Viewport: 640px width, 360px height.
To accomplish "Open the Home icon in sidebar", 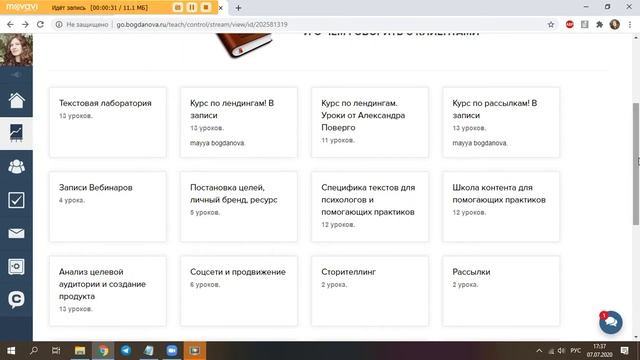I will (x=16, y=100).
